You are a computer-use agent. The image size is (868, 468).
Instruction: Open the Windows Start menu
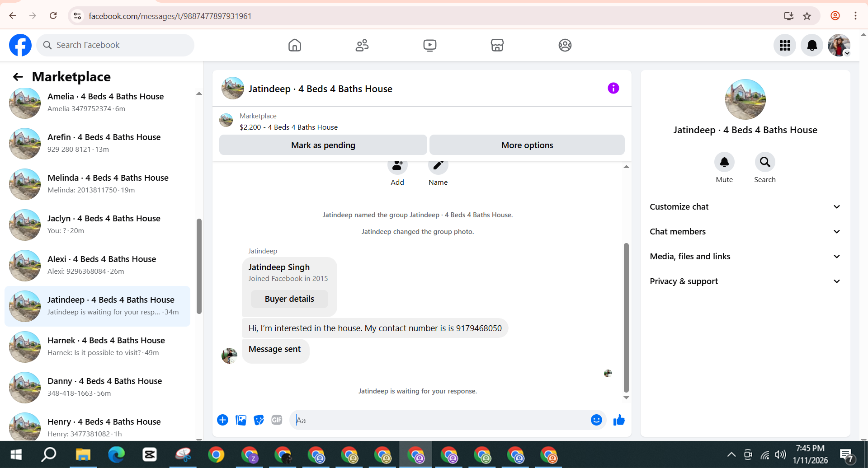(x=16, y=454)
